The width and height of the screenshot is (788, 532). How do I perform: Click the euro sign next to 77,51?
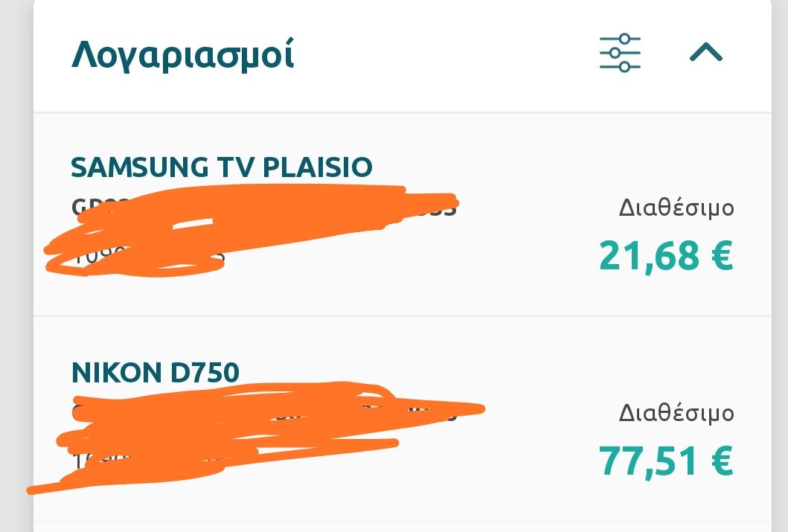pyautogui.click(x=723, y=461)
